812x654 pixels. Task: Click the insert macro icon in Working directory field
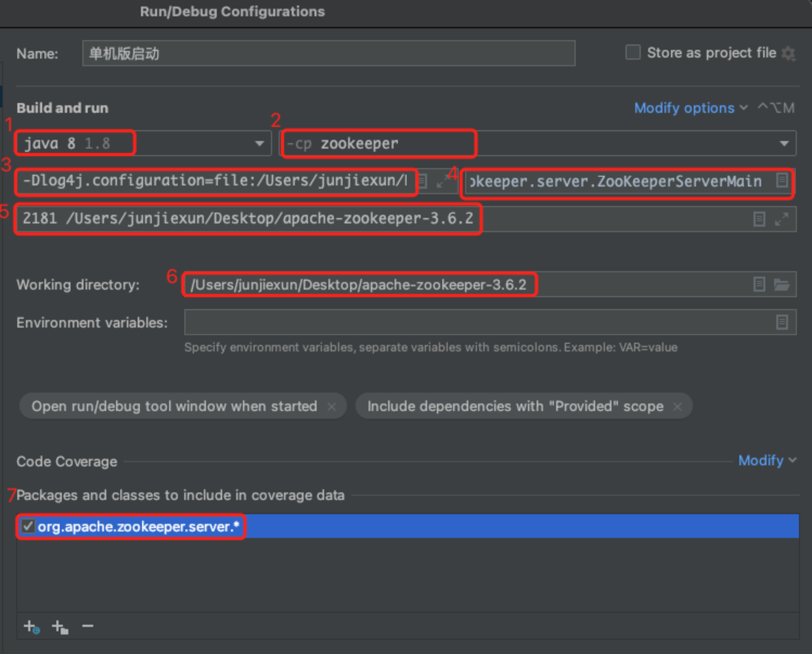click(759, 284)
